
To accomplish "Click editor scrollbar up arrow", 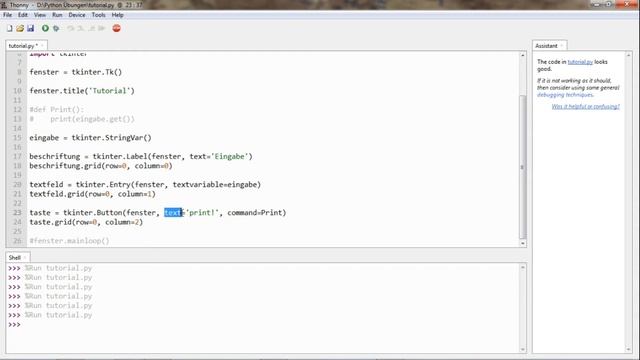I will pos(522,55).
